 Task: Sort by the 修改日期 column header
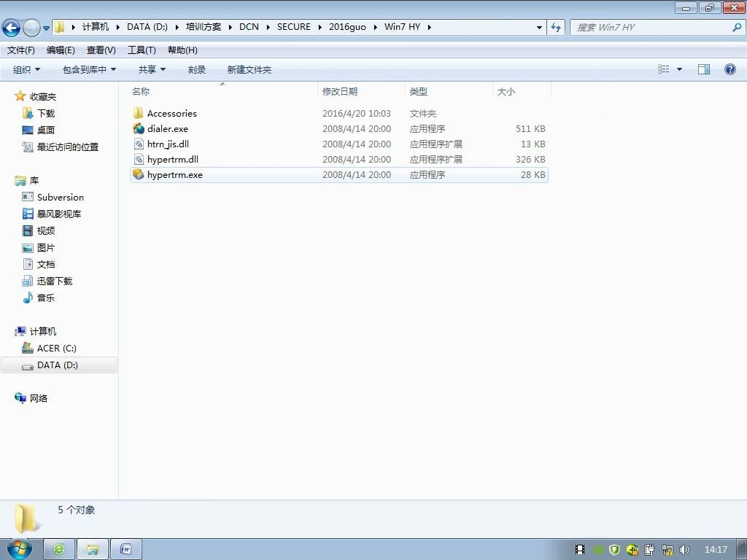point(361,91)
